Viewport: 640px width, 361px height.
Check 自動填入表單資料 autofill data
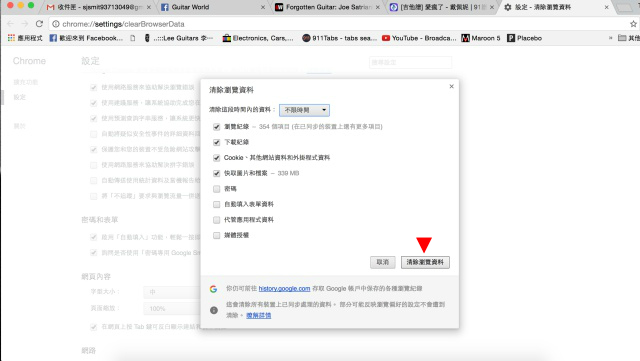(x=216, y=205)
